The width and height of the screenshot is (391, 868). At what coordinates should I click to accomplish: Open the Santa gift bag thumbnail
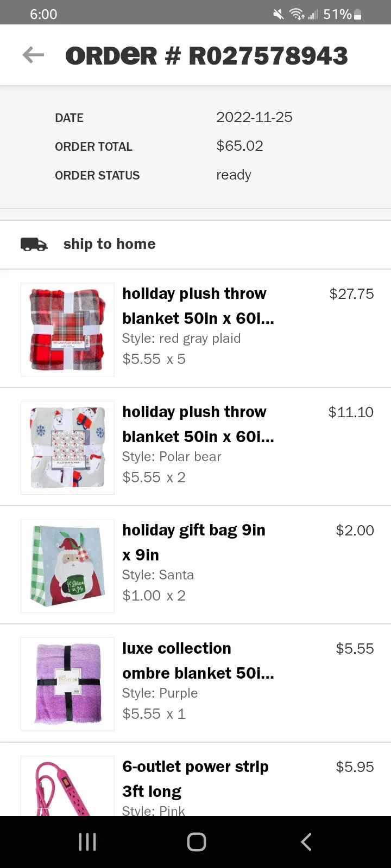coord(67,566)
